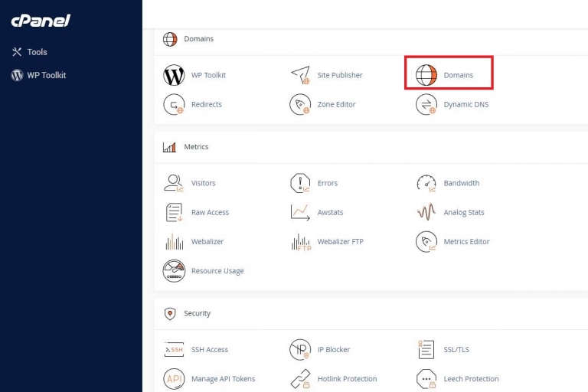Click the Manage API Tokens icon
This screenshot has height=392, width=588.
click(x=174, y=379)
